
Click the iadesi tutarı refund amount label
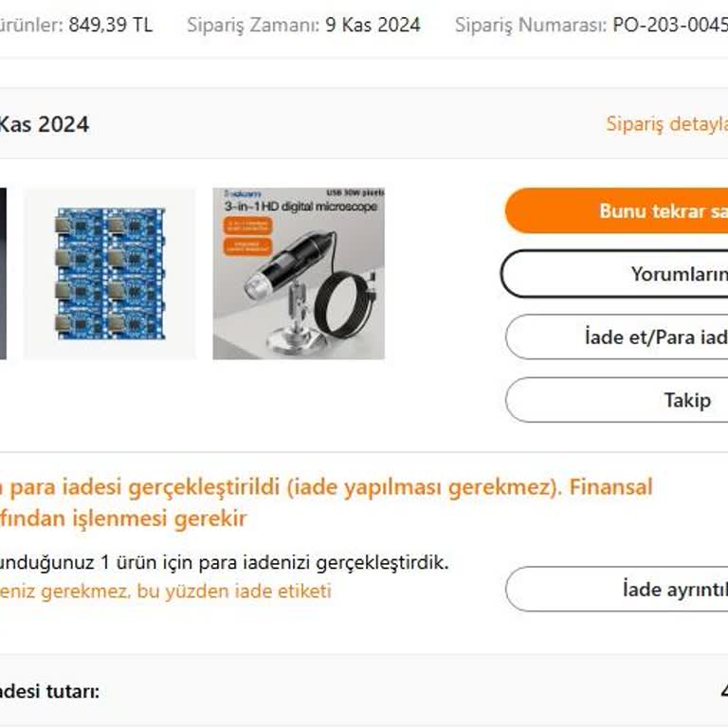tap(49, 691)
